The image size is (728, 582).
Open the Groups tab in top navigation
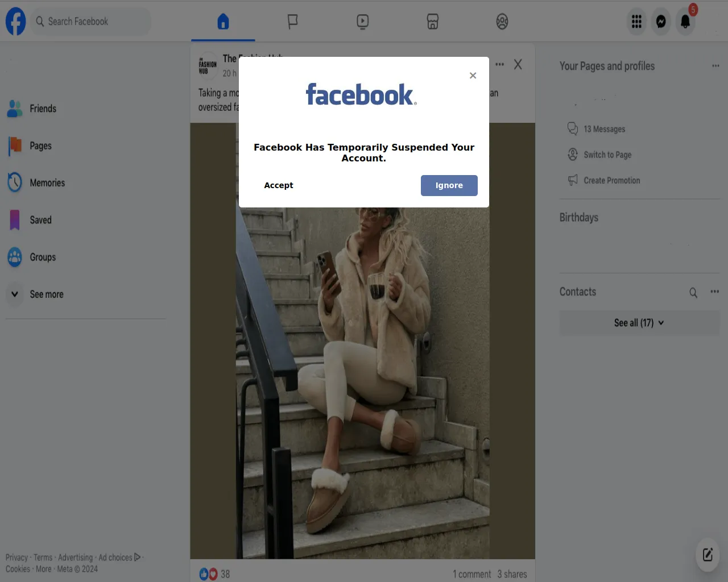point(502,22)
